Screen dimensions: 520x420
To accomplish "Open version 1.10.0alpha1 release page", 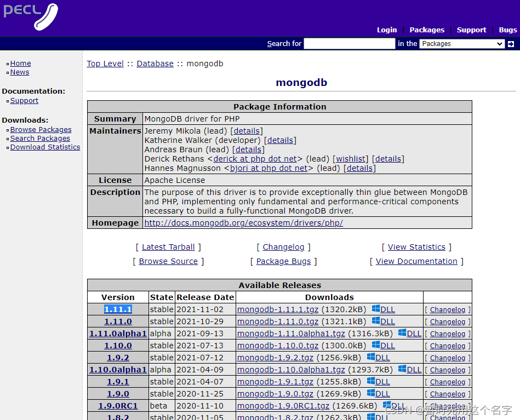I will [x=118, y=370].
